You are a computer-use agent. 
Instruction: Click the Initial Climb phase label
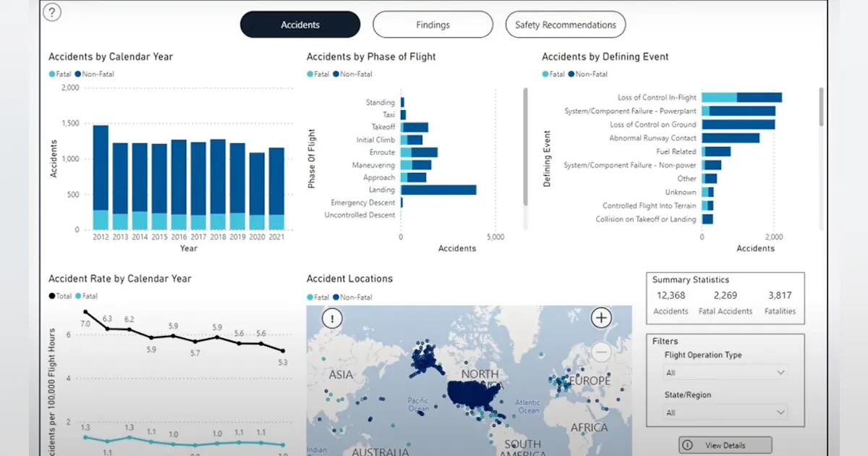[x=376, y=140]
